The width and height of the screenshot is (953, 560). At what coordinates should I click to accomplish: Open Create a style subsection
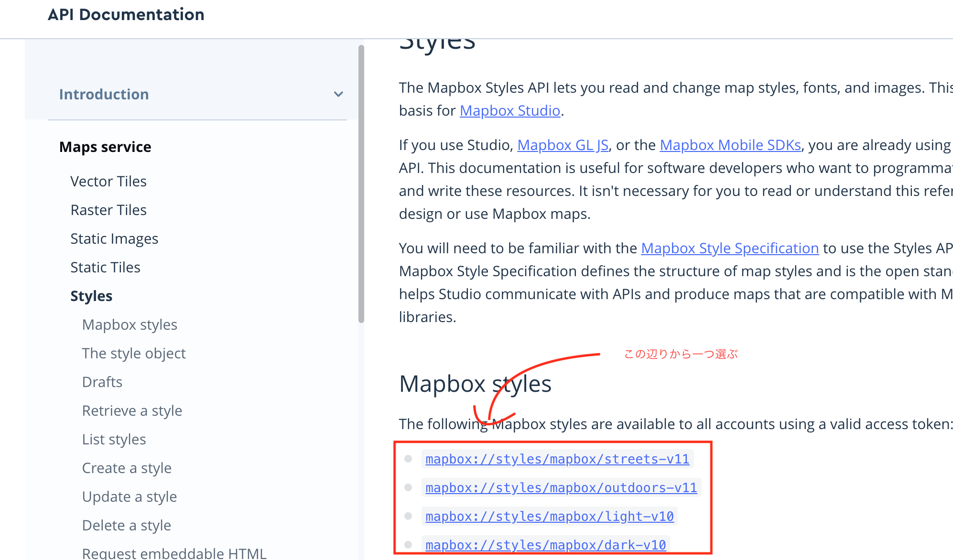(127, 468)
